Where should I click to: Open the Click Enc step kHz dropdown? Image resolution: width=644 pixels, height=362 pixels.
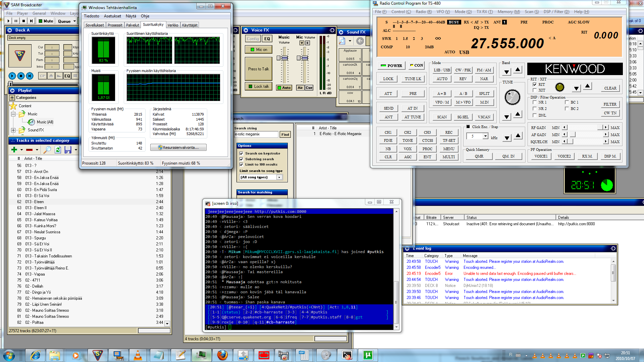pyautogui.click(x=485, y=136)
